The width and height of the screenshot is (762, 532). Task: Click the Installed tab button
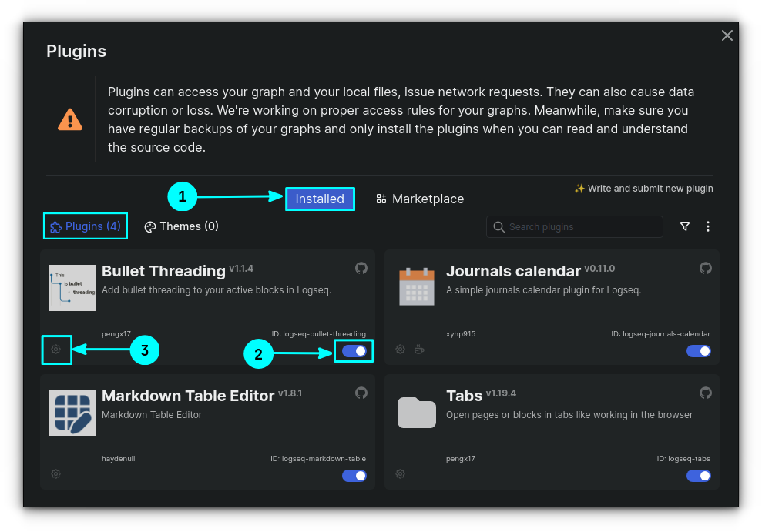(x=320, y=199)
